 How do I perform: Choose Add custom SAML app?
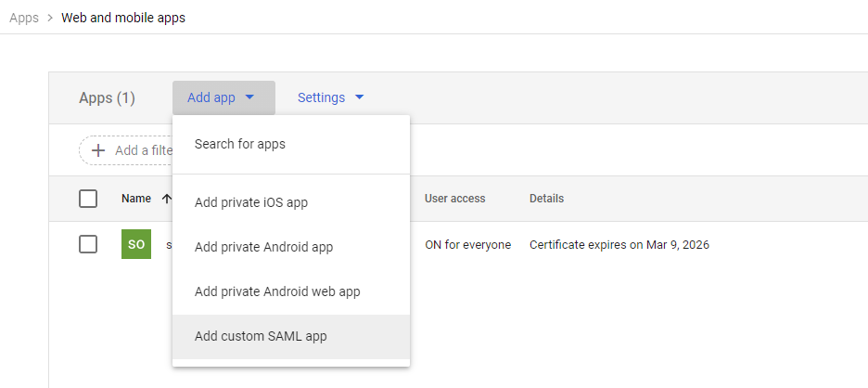click(291, 336)
